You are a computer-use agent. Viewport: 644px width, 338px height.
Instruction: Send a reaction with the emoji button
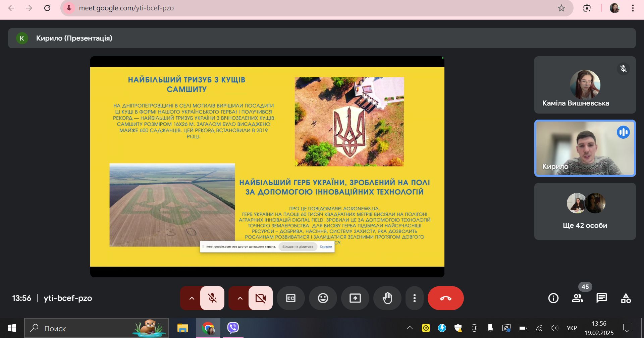pyautogui.click(x=323, y=298)
